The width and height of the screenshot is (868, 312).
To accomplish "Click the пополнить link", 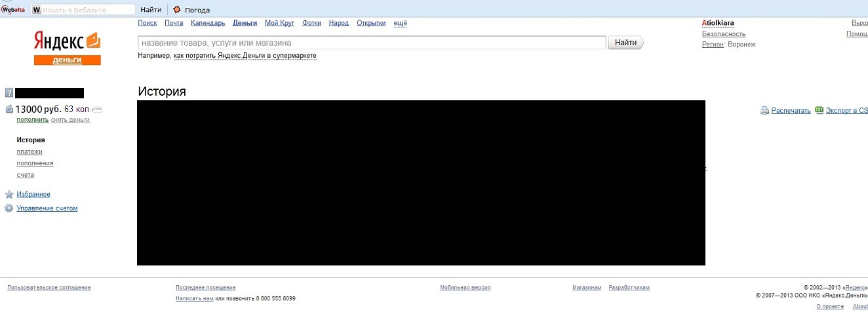I will pos(33,120).
